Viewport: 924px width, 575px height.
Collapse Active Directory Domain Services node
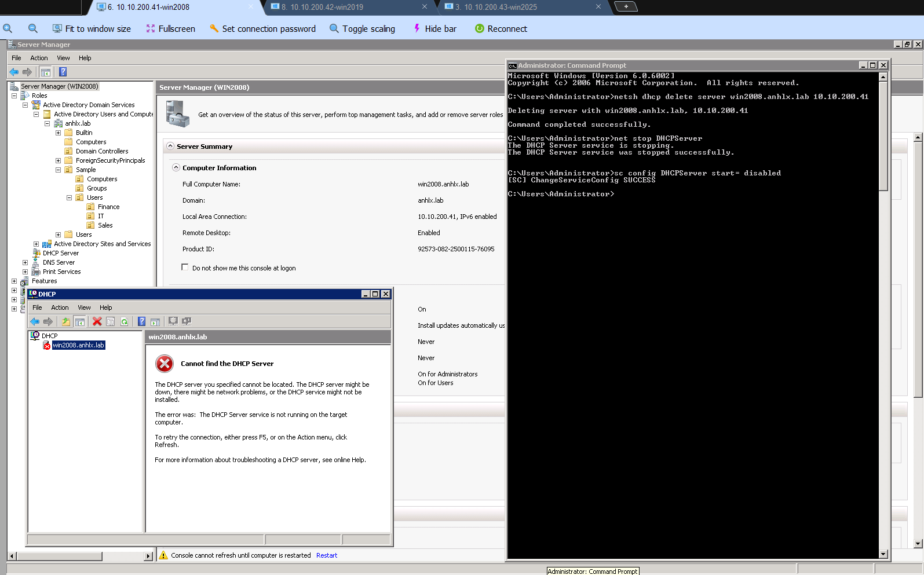pos(25,105)
